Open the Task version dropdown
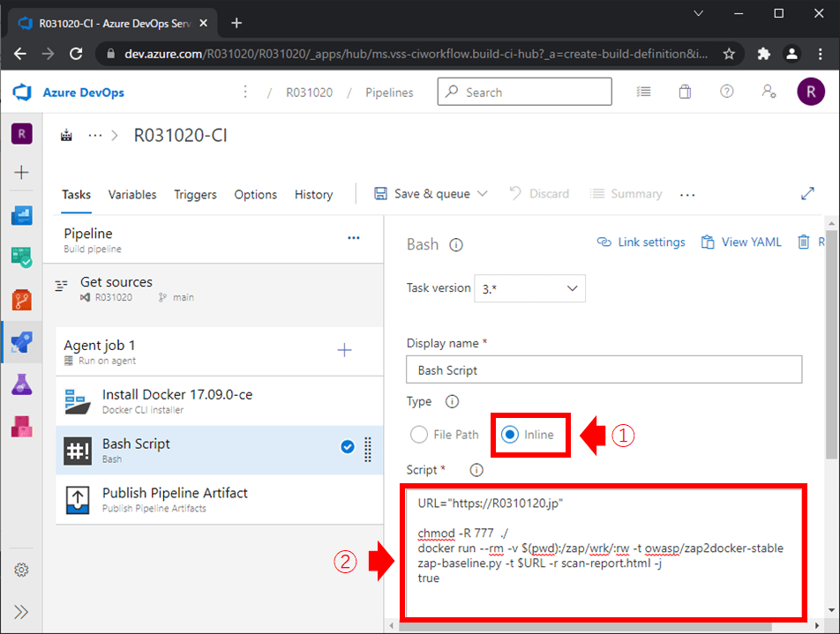Viewport: 840px width, 634px height. [529, 288]
